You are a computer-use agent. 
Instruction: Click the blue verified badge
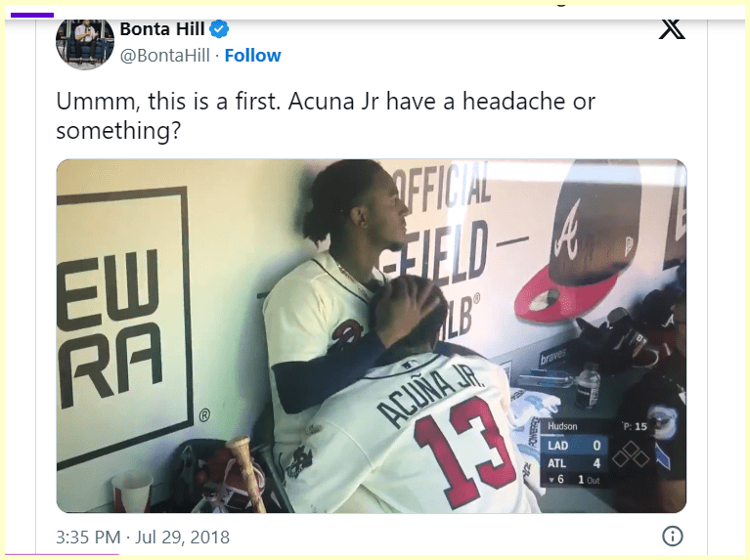219,29
